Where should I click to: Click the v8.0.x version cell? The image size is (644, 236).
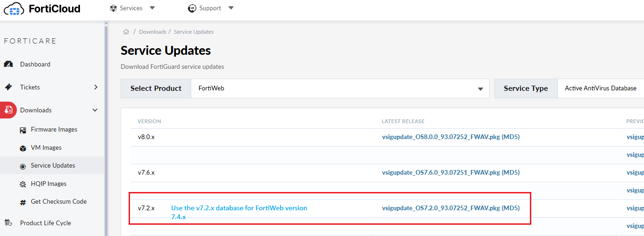click(146, 137)
